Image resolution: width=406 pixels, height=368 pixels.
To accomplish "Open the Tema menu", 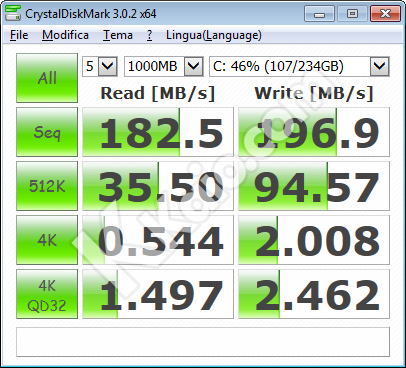I will 118,35.
